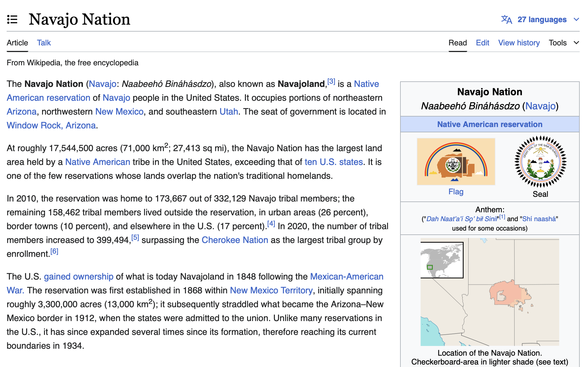Click the language translation icon
The image size is (588, 367).
click(506, 20)
